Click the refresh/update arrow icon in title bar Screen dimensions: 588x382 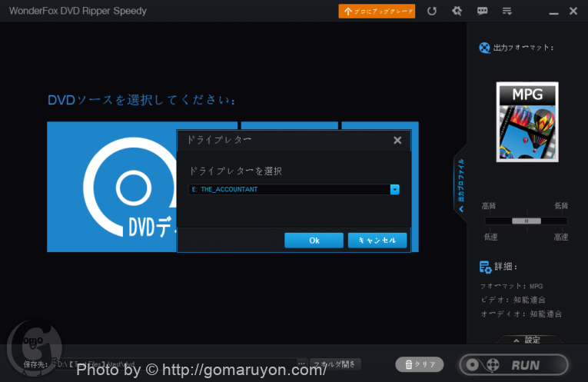[x=432, y=11]
